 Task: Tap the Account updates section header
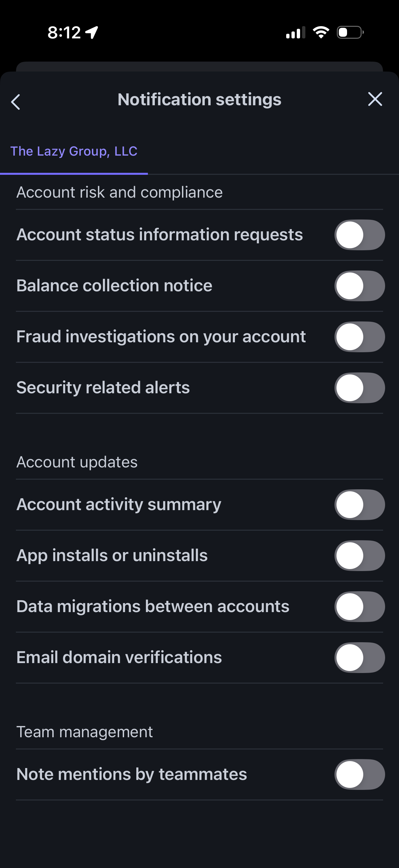(x=77, y=462)
